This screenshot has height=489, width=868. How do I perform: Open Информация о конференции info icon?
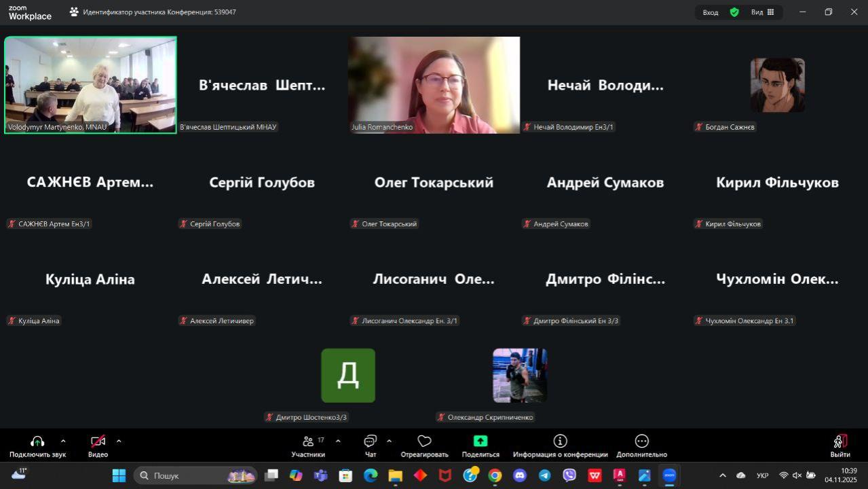[x=560, y=441]
